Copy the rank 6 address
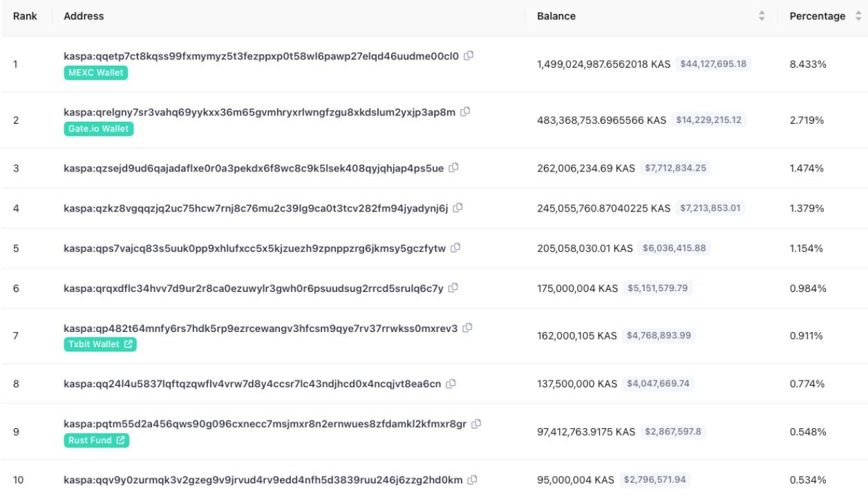This screenshot has height=498, width=868. click(x=453, y=287)
